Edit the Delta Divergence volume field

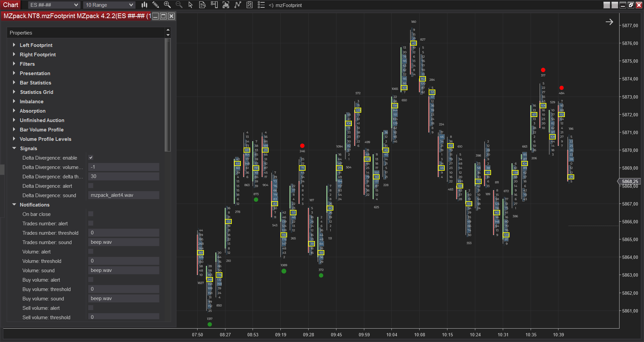click(x=124, y=167)
